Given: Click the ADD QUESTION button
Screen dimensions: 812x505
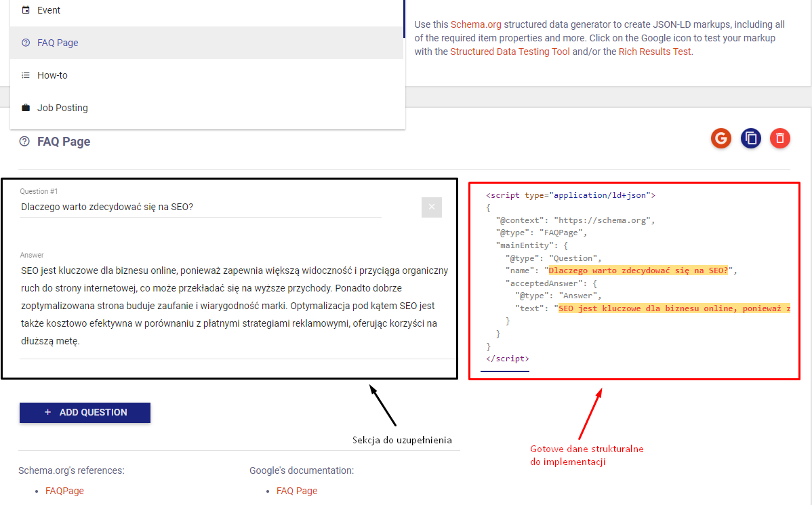Looking at the screenshot, I should point(85,413).
